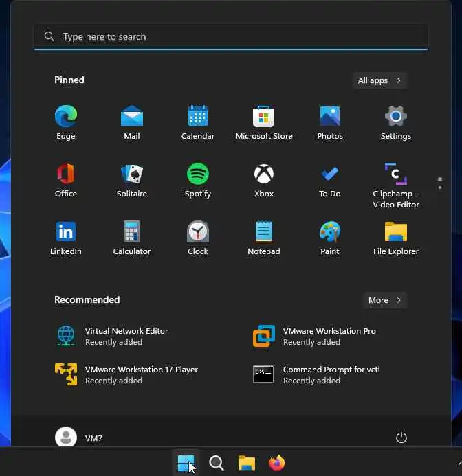Open File Explorer from the taskbar

(247, 463)
